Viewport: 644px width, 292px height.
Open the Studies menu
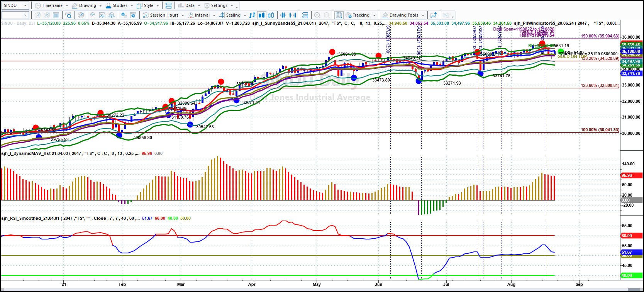pyautogui.click(x=117, y=5)
